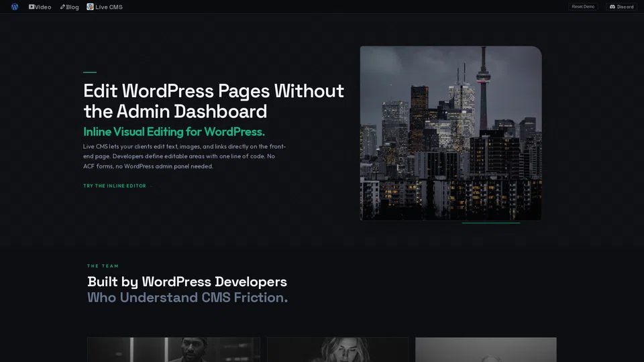Screen dimensions: 644x362
Task: Click the Toronto skyline hero image
Action: tap(451, 133)
